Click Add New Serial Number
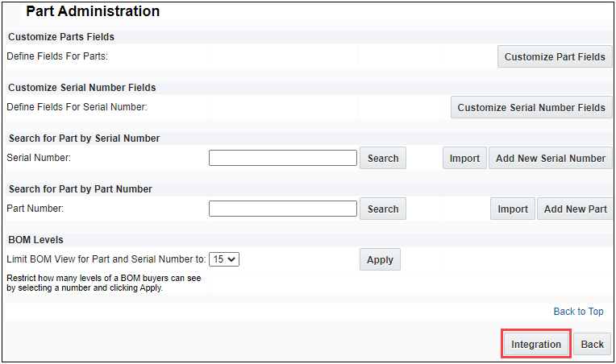 (x=550, y=159)
